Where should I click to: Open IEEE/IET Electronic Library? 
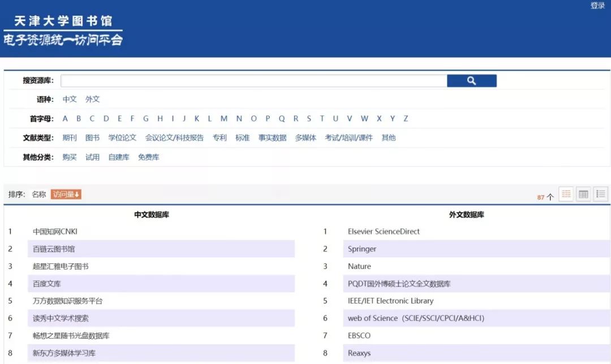tap(390, 301)
